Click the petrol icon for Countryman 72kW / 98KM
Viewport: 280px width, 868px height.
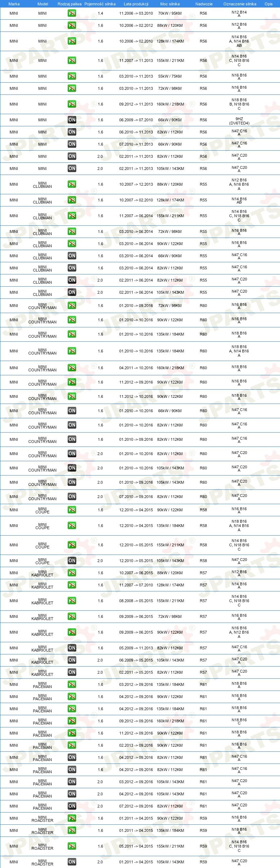click(x=72, y=306)
